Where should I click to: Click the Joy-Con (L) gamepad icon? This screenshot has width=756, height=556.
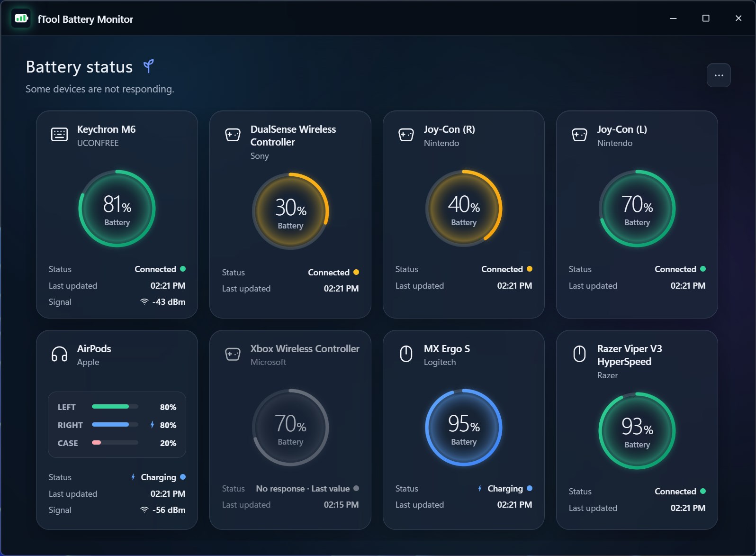point(579,135)
